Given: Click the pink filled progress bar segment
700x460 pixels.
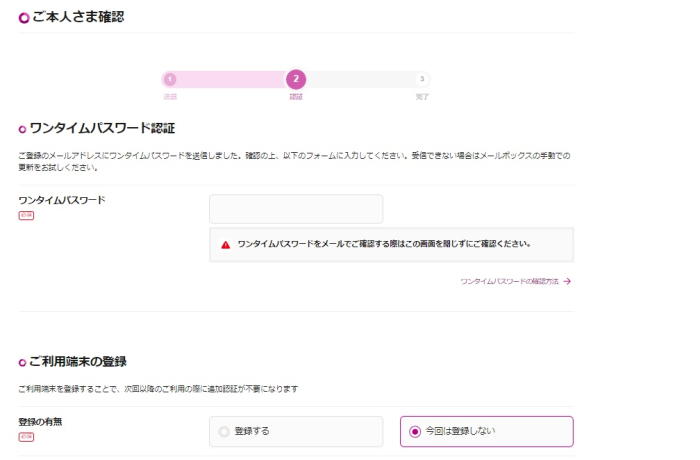Looking at the screenshot, I should (230, 79).
